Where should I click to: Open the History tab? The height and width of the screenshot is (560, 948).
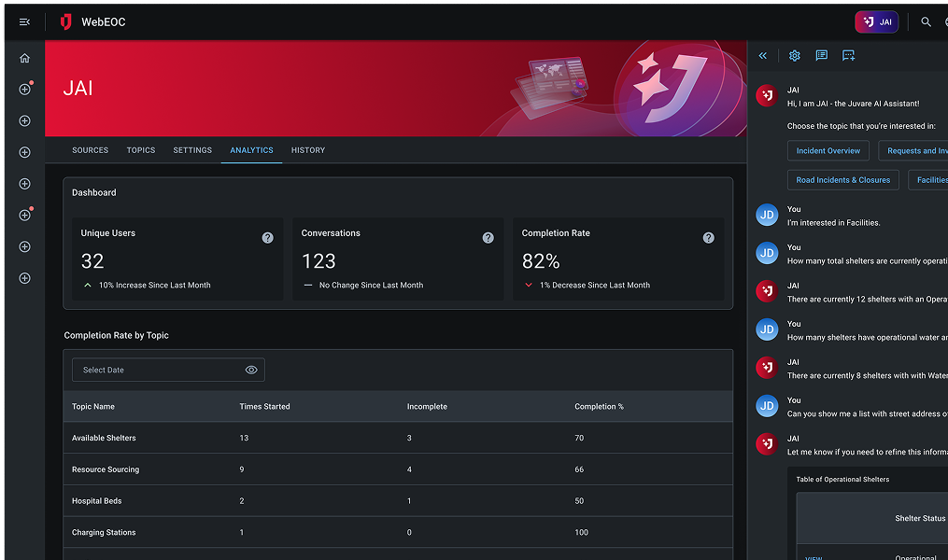307,150
